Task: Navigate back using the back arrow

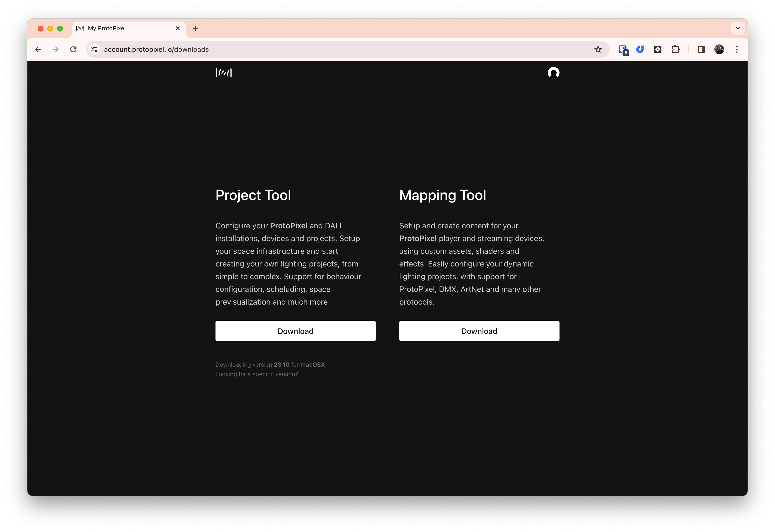Action: pos(38,49)
